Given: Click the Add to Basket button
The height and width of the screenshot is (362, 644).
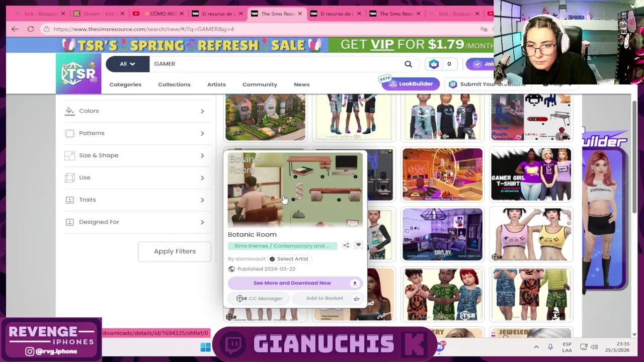Looking at the screenshot, I should (x=325, y=299).
